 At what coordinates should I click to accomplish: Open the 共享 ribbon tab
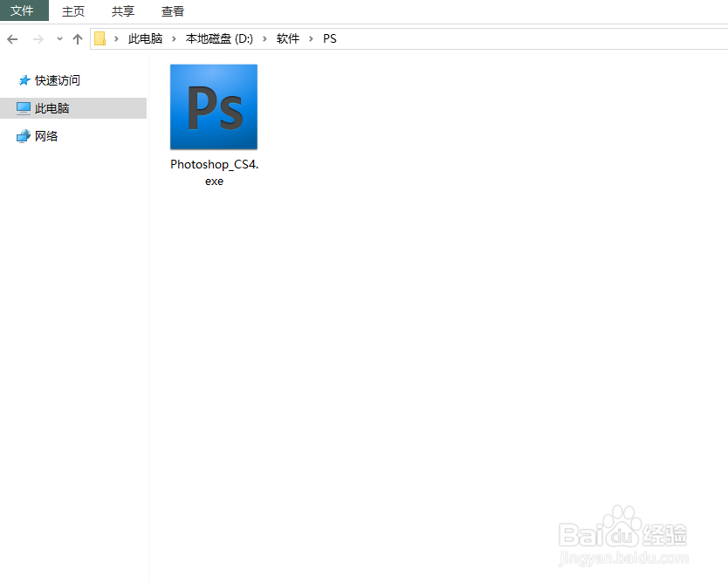pyautogui.click(x=122, y=10)
